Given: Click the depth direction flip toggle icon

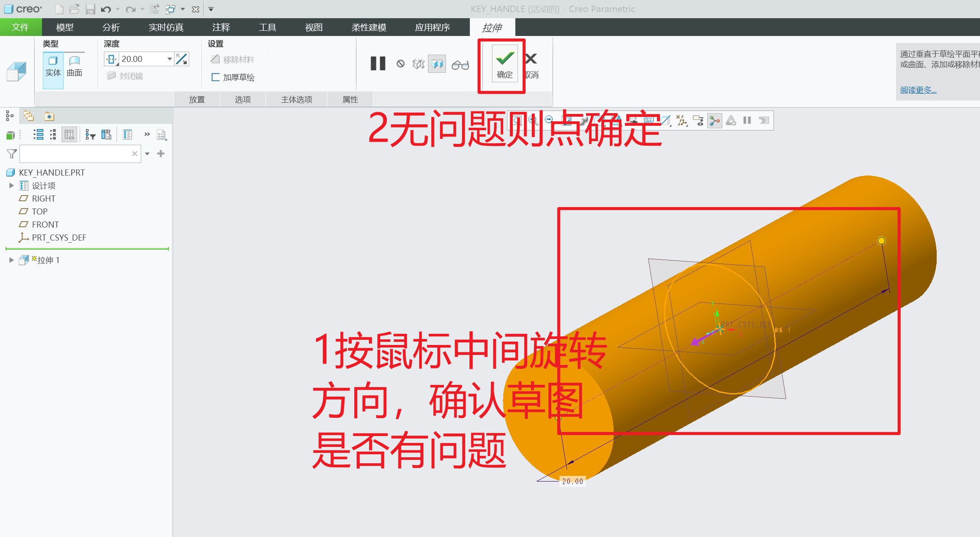Looking at the screenshot, I should 182,59.
